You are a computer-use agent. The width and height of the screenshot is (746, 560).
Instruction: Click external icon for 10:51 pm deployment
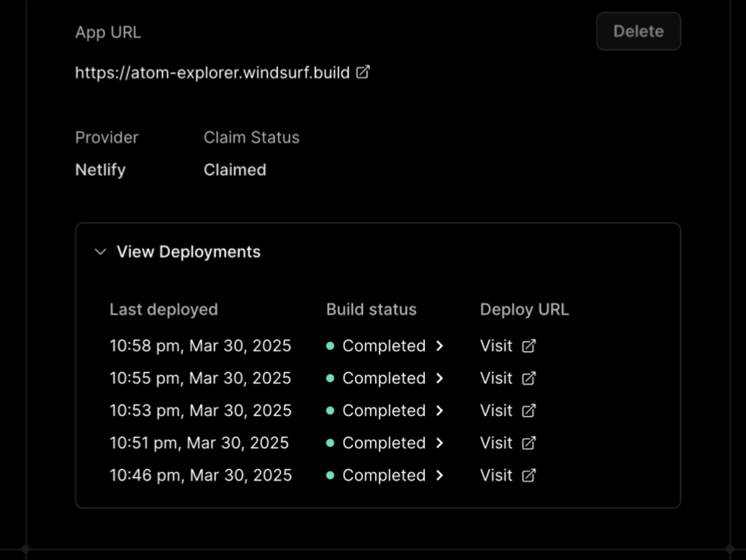tap(529, 443)
